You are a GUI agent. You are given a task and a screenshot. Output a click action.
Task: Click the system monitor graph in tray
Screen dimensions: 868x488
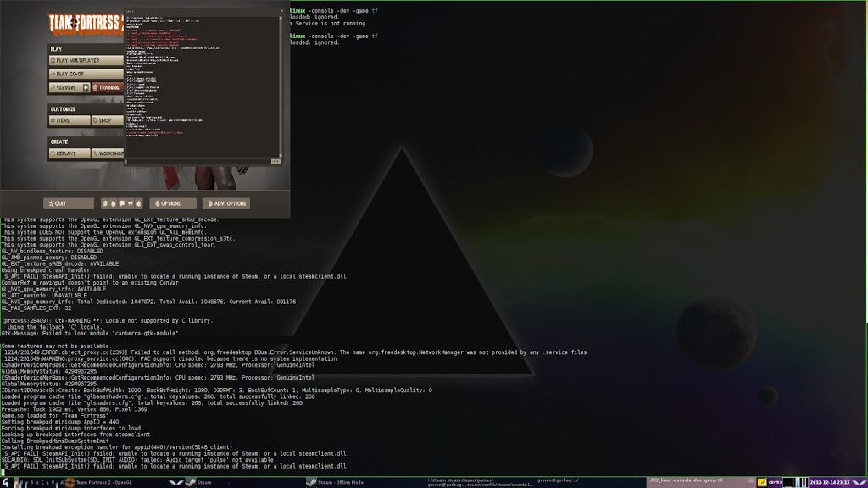click(x=795, y=482)
